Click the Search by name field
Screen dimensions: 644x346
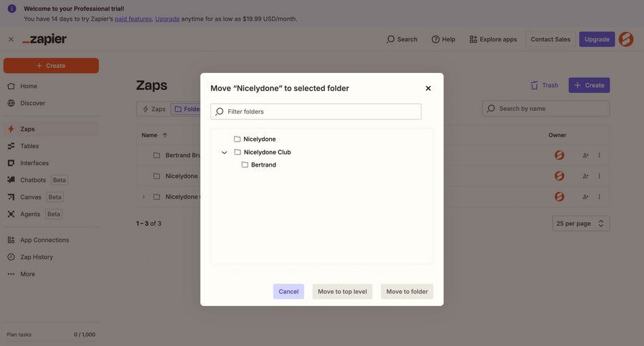tap(546, 109)
